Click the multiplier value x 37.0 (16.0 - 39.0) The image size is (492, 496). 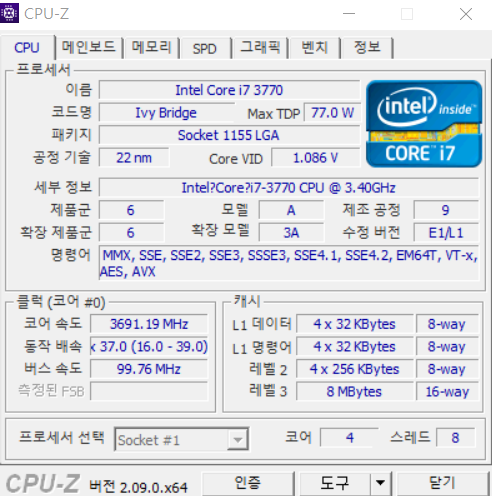pos(149,347)
